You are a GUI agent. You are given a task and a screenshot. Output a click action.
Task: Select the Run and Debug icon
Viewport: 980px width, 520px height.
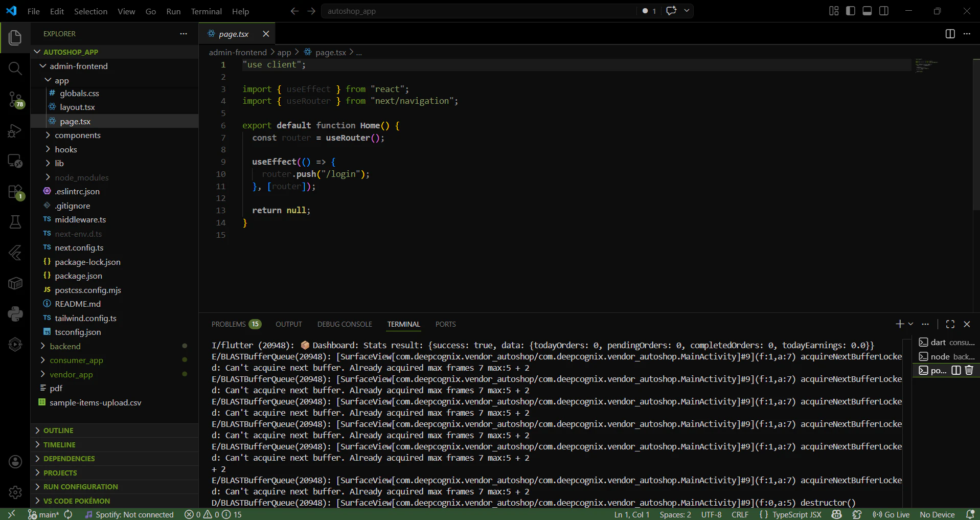point(15,131)
